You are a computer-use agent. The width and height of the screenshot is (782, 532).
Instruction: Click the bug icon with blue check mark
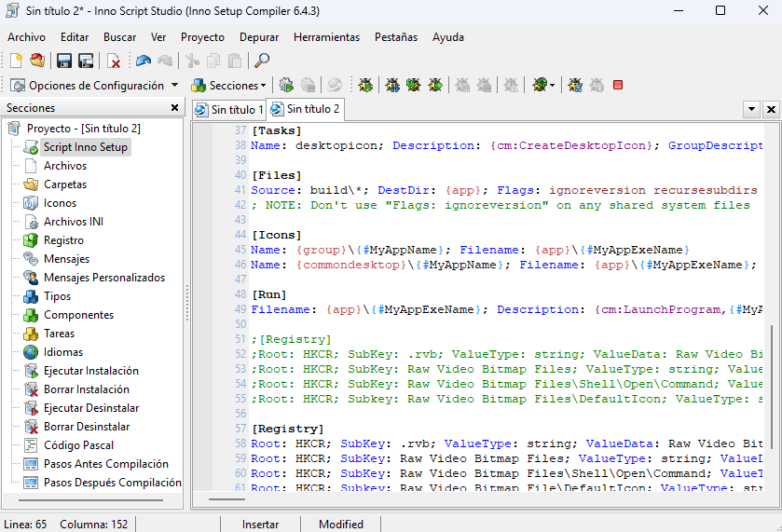[x=575, y=85]
